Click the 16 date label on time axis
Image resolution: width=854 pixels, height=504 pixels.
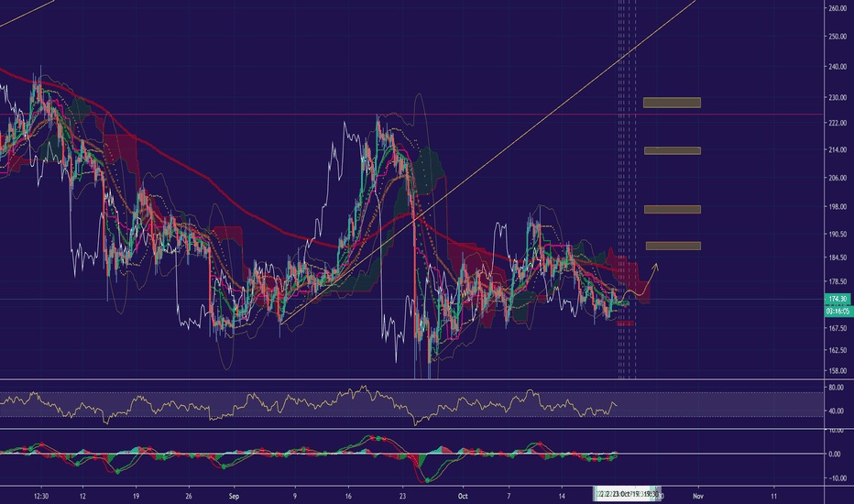coord(348,496)
